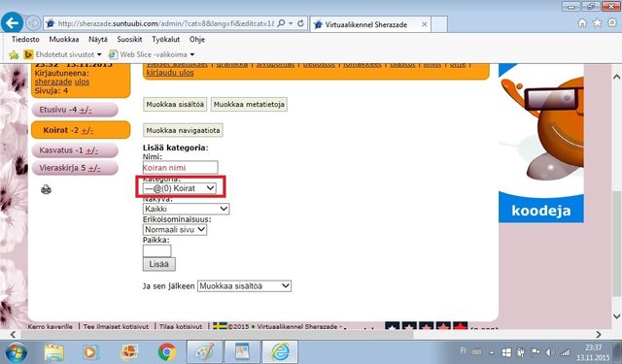Click the refresh icon in address bar

pyautogui.click(x=300, y=23)
